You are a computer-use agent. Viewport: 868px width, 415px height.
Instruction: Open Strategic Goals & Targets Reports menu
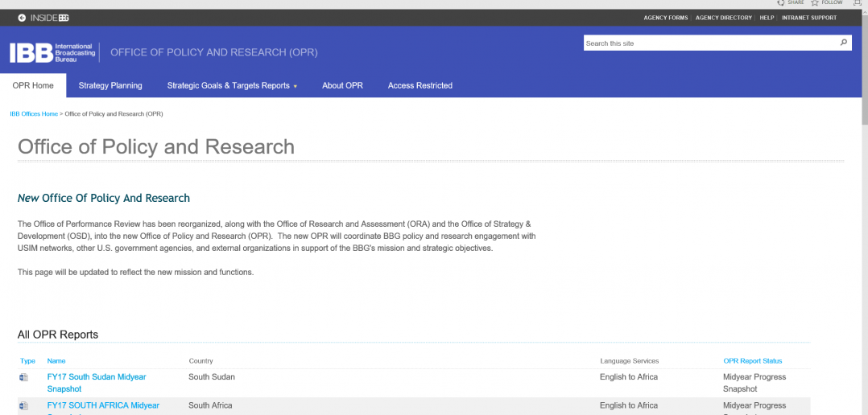click(x=229, y=85)
